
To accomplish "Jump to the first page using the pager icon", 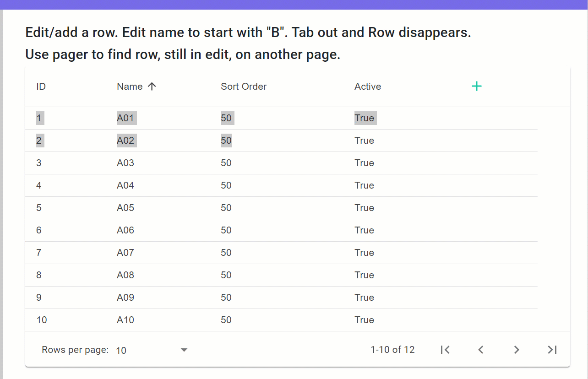I will (x=445, y=349).
